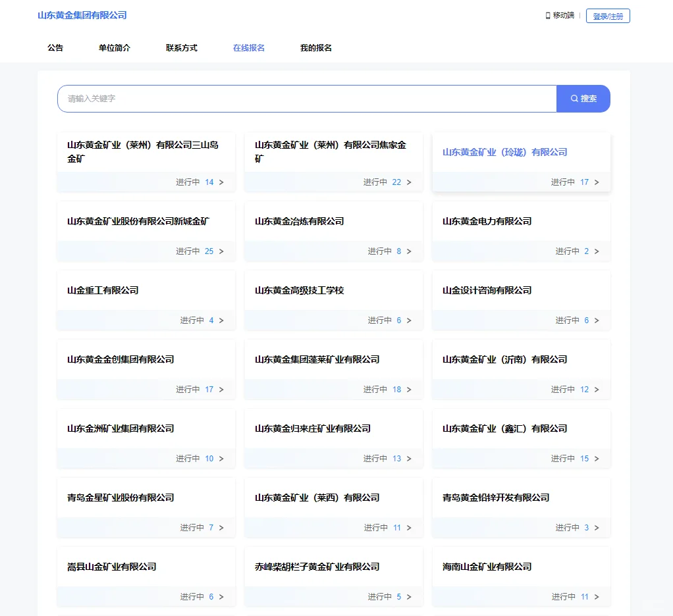The height and width of the screenshot is (616, 673).
Task: Click arrow on the 青岛黄金铅锌开发 card
Action: tap(597, 528)
